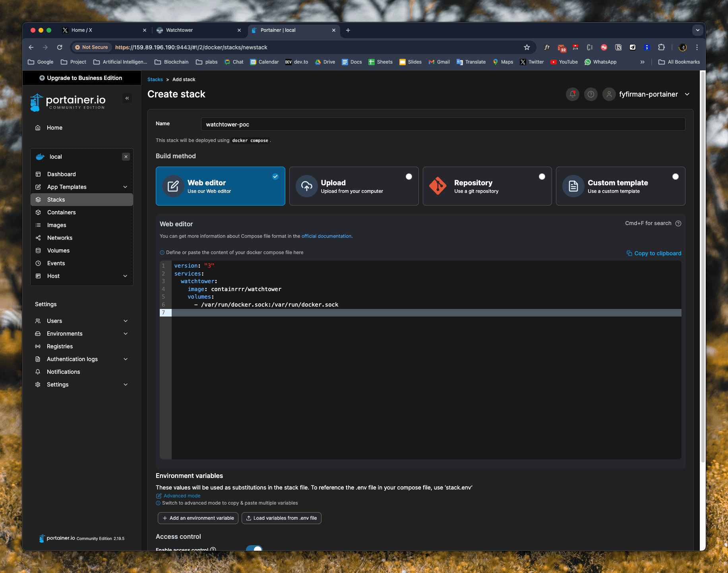Click Add an environment variable button
728x573 pixels.
pyautogui.click(x=198, y=518)
